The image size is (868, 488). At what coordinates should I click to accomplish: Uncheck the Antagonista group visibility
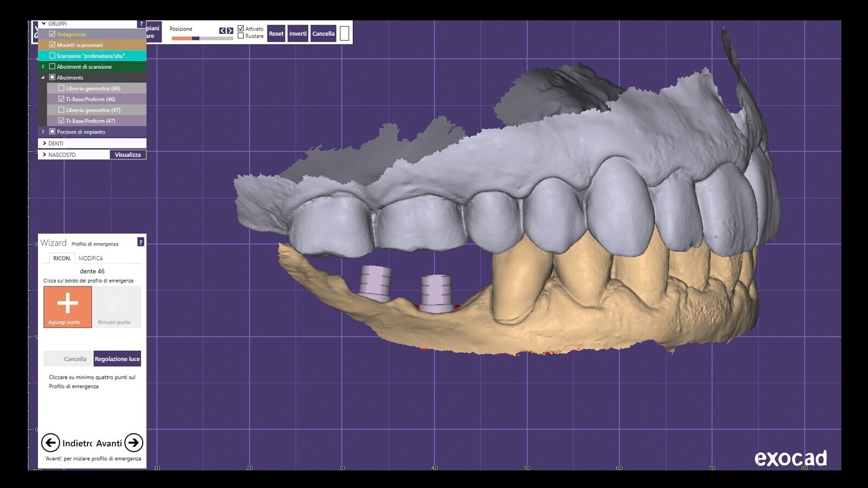tap(53, 34)
